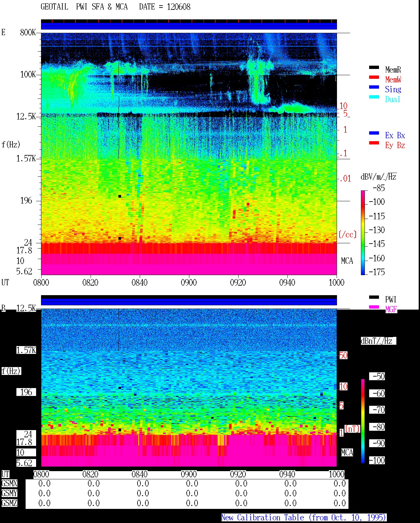Click the "MemR" legend label

[393, 70]
